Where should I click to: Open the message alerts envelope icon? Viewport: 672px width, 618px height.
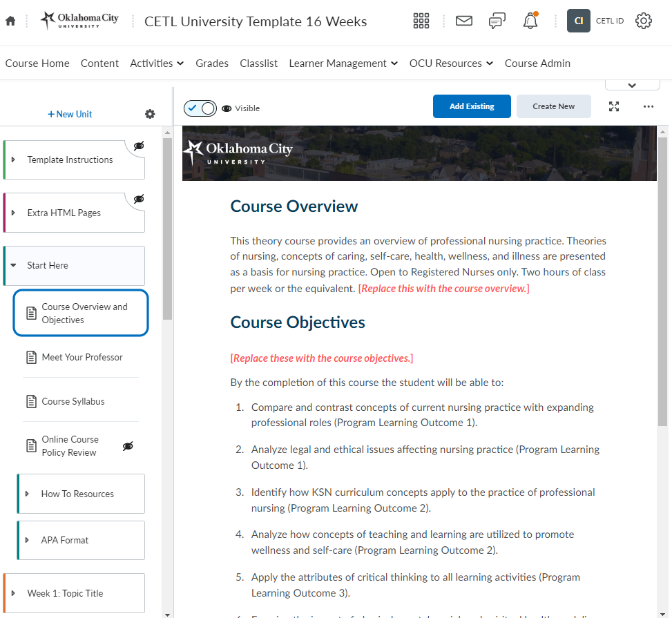tap(464, 21)
